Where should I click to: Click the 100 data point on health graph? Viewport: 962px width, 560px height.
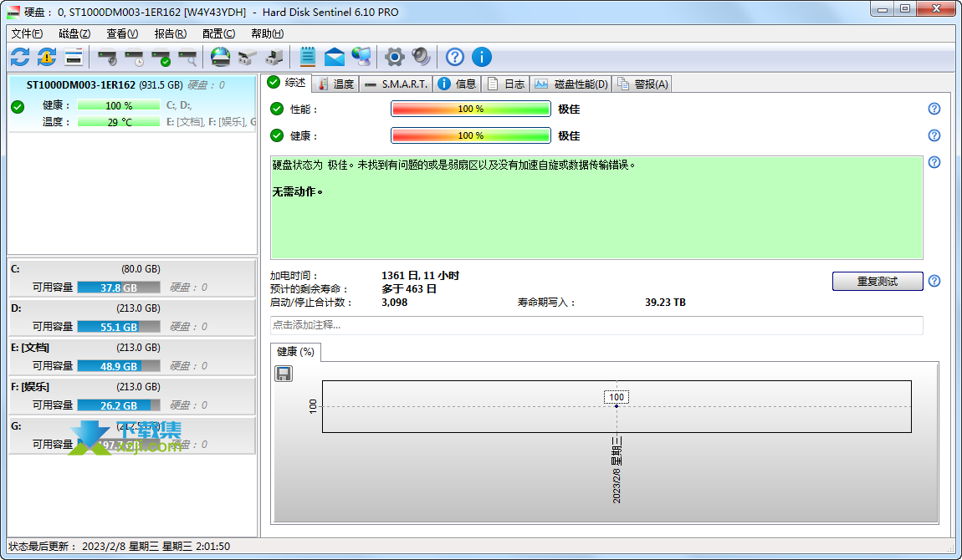click(x=617, y=406)
